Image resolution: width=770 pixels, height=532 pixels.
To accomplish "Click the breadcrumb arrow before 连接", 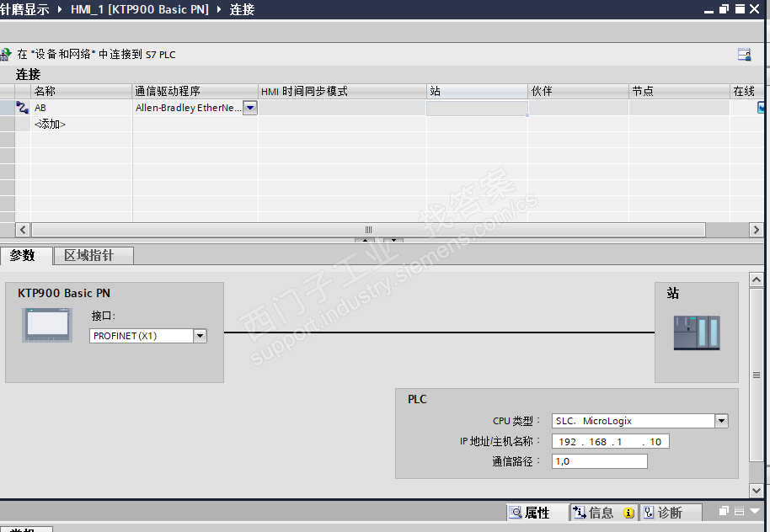I will (218, 9).
